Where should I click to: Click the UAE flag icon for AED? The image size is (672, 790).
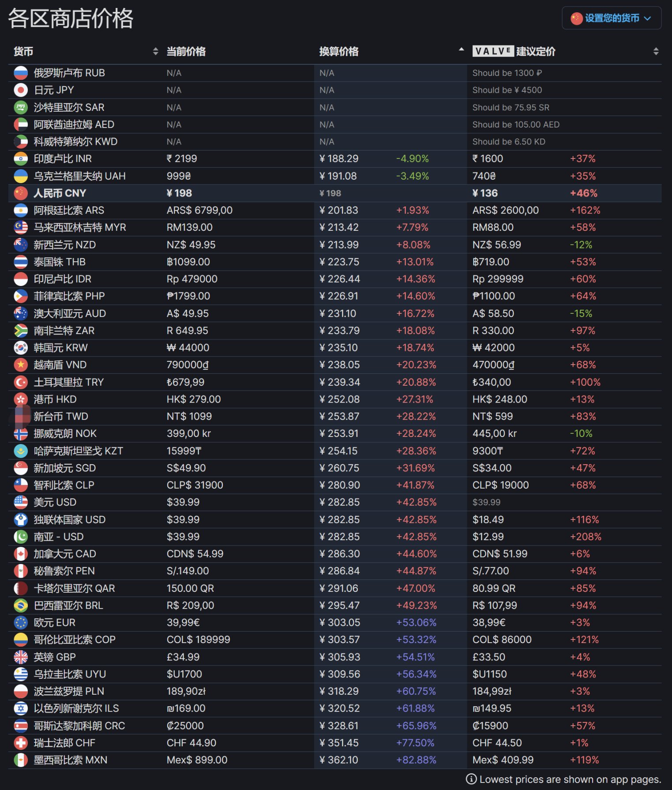[x=21, y=124]
